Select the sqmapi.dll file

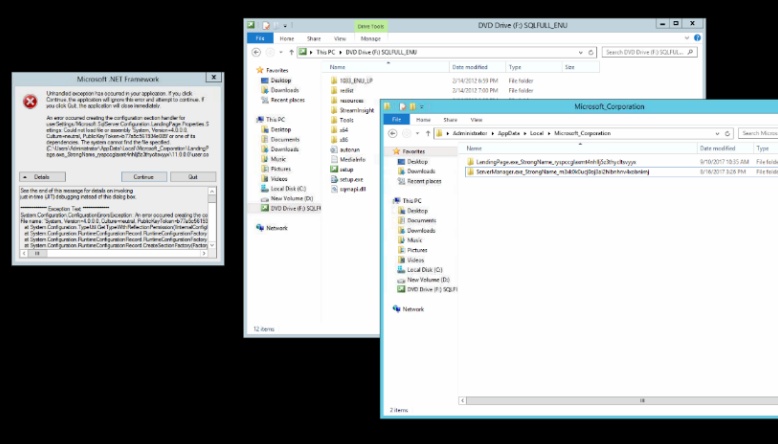coord(348,190)
